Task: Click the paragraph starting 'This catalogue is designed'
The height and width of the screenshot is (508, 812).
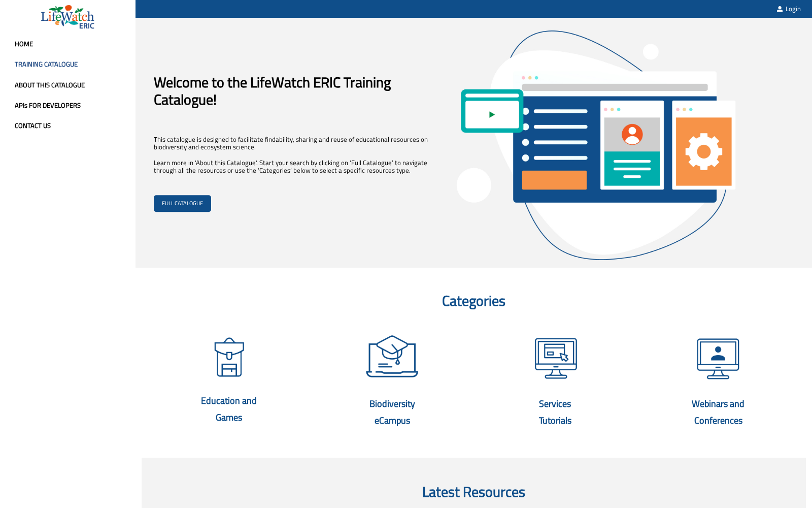Action: pos(291,143)
